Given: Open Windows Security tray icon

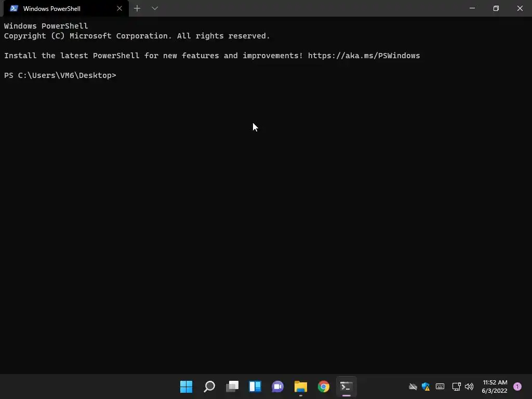Looking at the screenshot, I should [426, 387].
